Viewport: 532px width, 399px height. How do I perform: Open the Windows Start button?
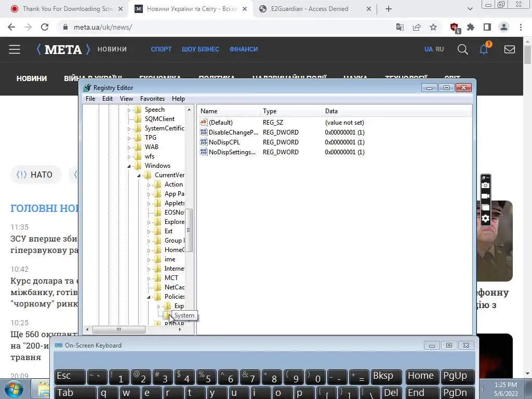(x=14, y=390)
